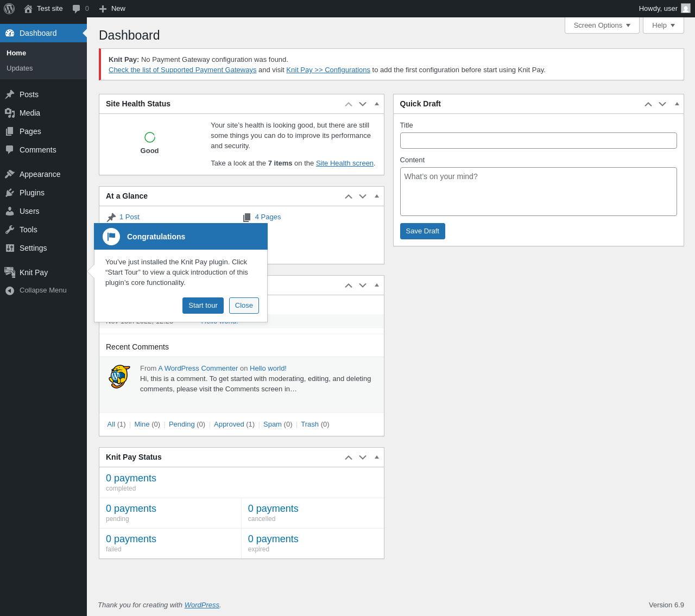Open the Updates submenu item
This screenshot has height=616, width=695.
click(x=20, y=68)
